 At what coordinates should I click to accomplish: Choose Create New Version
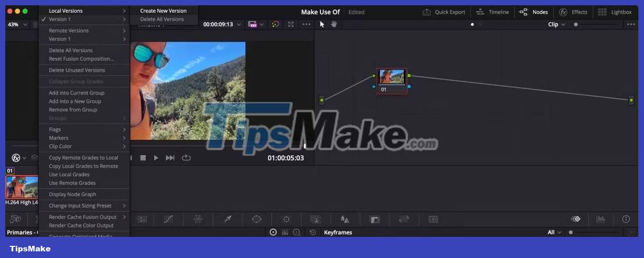click(x=164, y=11)
